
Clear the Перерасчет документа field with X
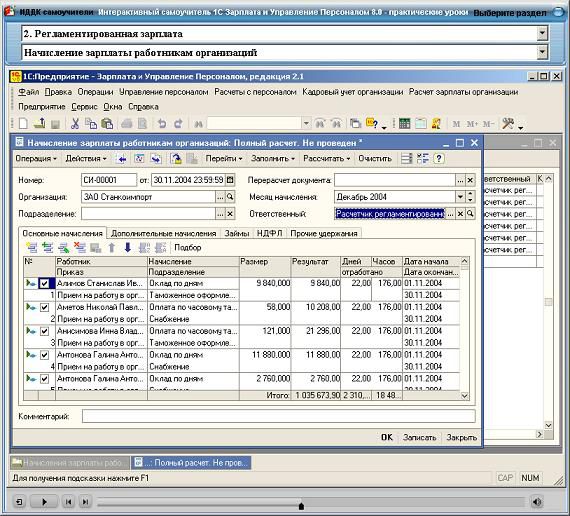pos(470,180)
